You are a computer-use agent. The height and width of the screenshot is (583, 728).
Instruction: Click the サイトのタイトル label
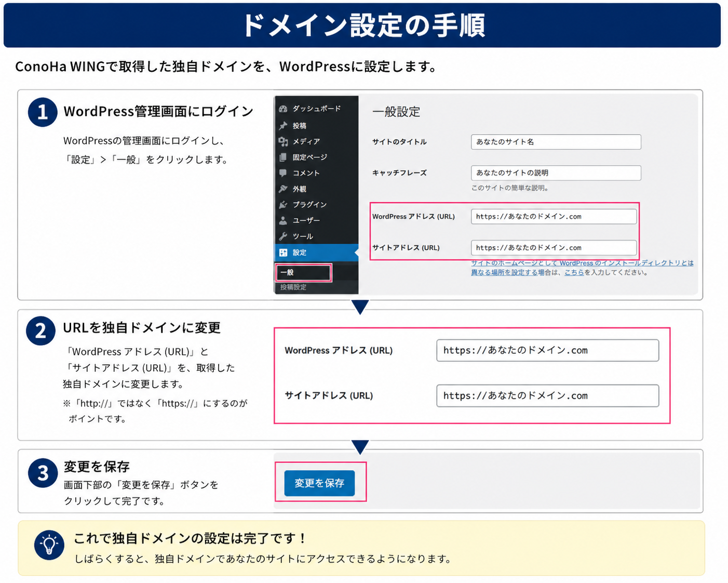click(399, 142)
